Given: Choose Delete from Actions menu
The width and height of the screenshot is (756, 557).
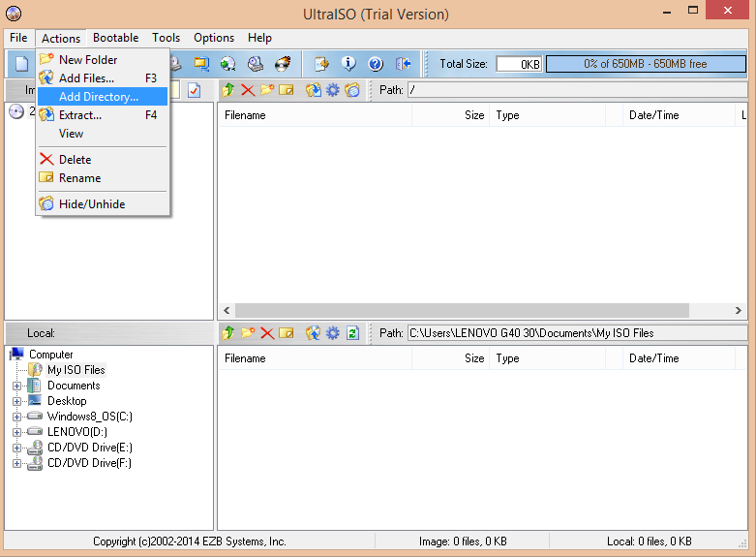Looking at the screenshot, I should (103, 160).
